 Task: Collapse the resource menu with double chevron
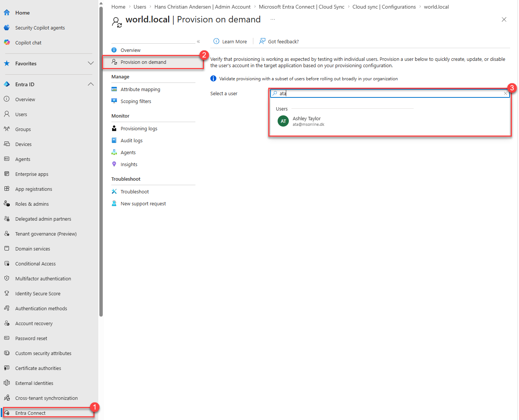point(198,41)
